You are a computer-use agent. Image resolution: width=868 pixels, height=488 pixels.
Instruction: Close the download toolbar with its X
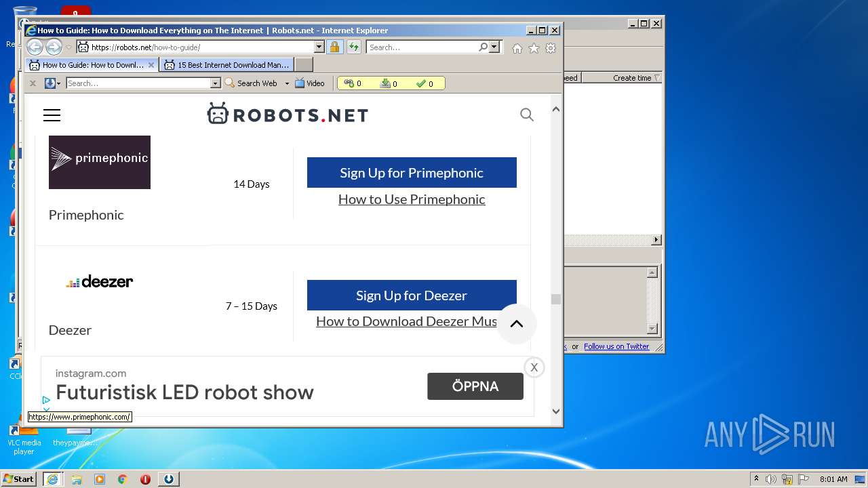point(32,83)
